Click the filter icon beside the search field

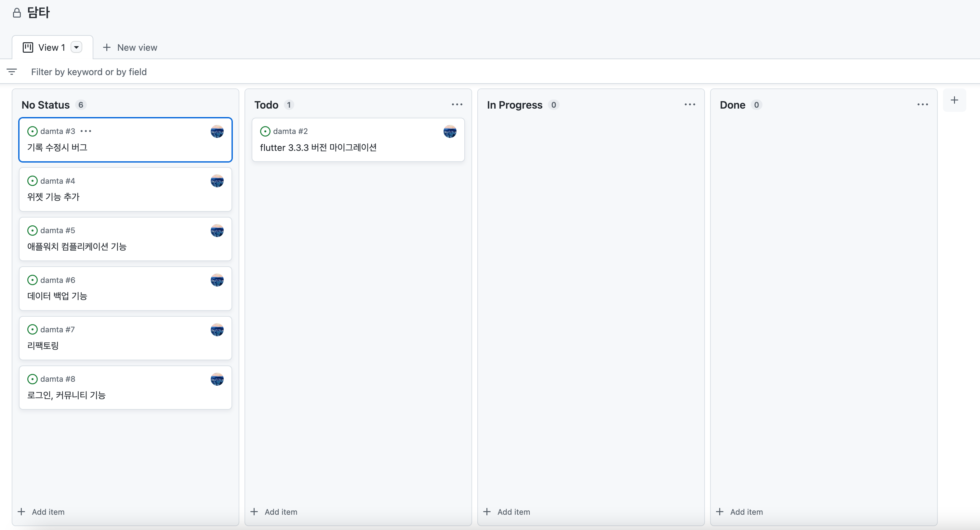[12, 72]
